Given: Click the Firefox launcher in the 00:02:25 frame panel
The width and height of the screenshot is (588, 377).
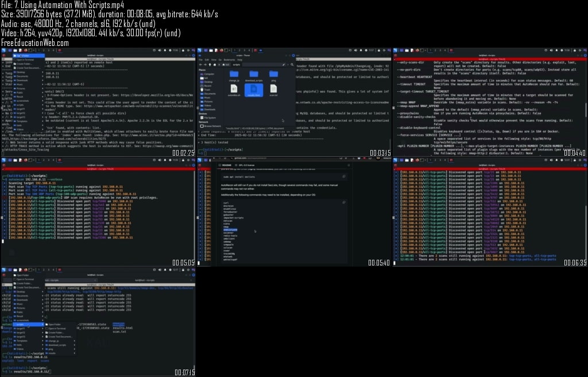Looking at the screenshot, I should pyautogui.click(x=25, y=51).
